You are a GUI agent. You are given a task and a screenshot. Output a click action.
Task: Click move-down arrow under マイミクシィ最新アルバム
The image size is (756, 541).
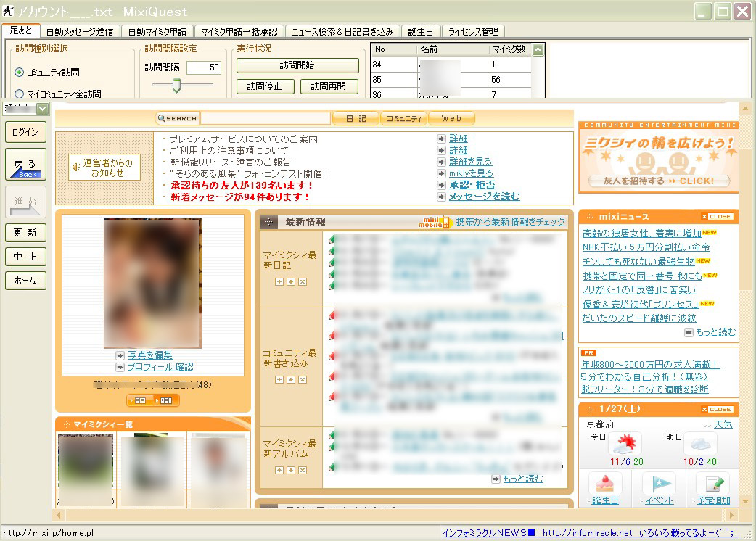tap(291, 470)
